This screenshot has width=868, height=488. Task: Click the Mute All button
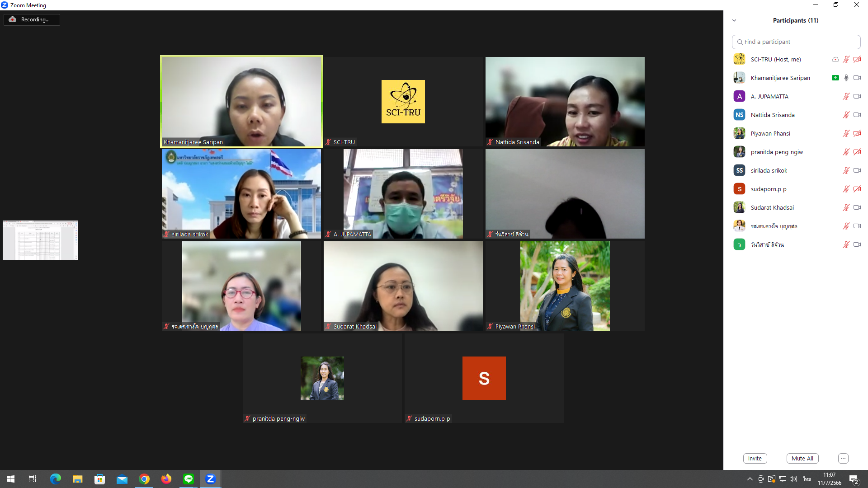[802, 458]
